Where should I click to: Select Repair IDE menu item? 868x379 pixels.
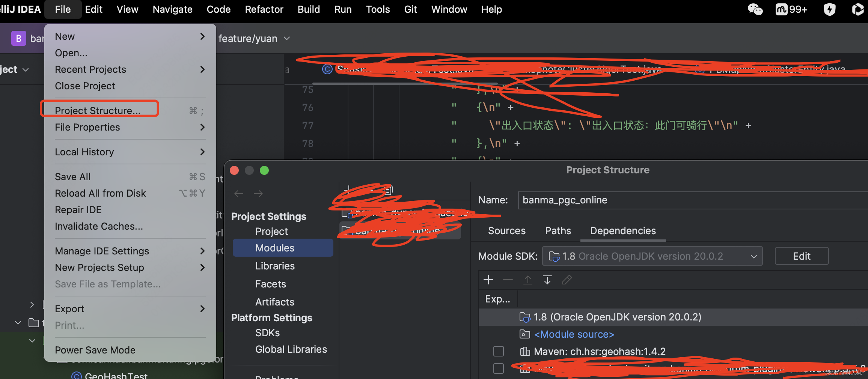(x=130, y=210)
